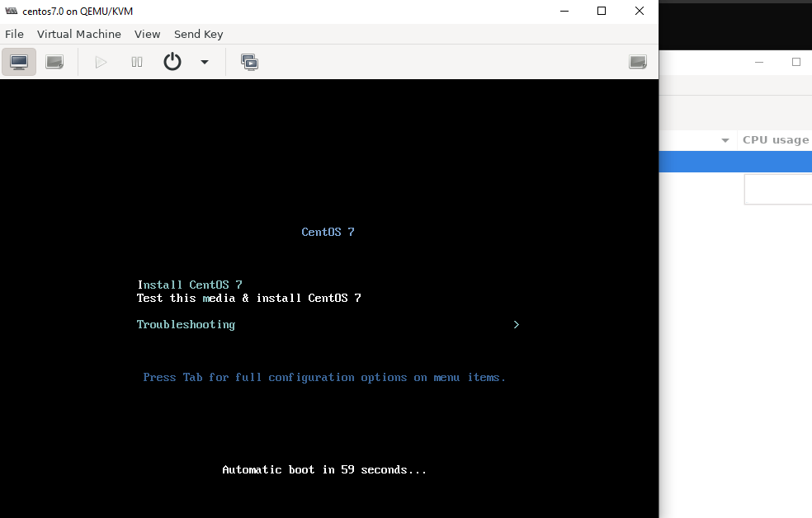Show the graphical console view
Image resolution: width=812 pixels, height=518 pixels.
pyautogui.click(x=19, y=62)
